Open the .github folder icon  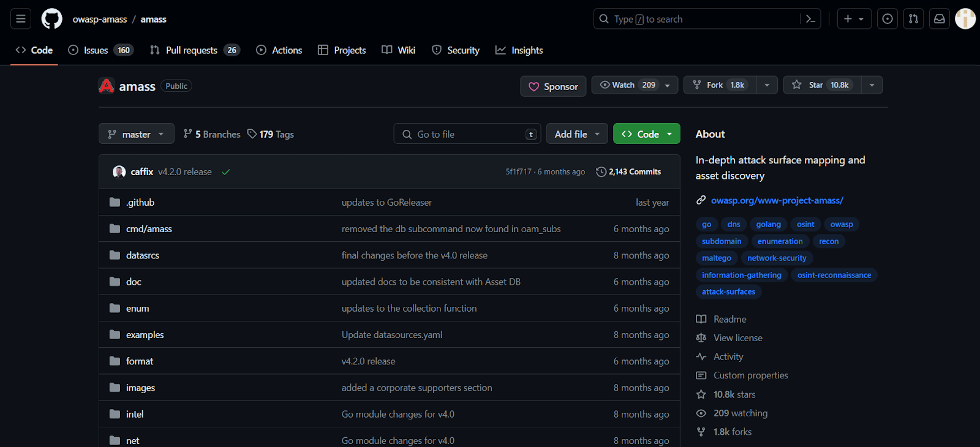115,202
